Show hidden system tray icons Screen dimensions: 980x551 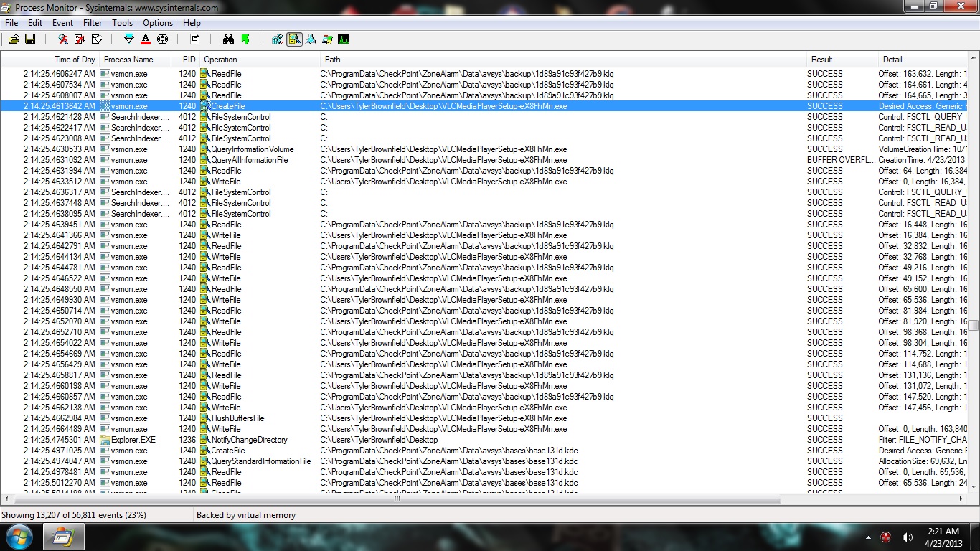[x=870, y=537]
